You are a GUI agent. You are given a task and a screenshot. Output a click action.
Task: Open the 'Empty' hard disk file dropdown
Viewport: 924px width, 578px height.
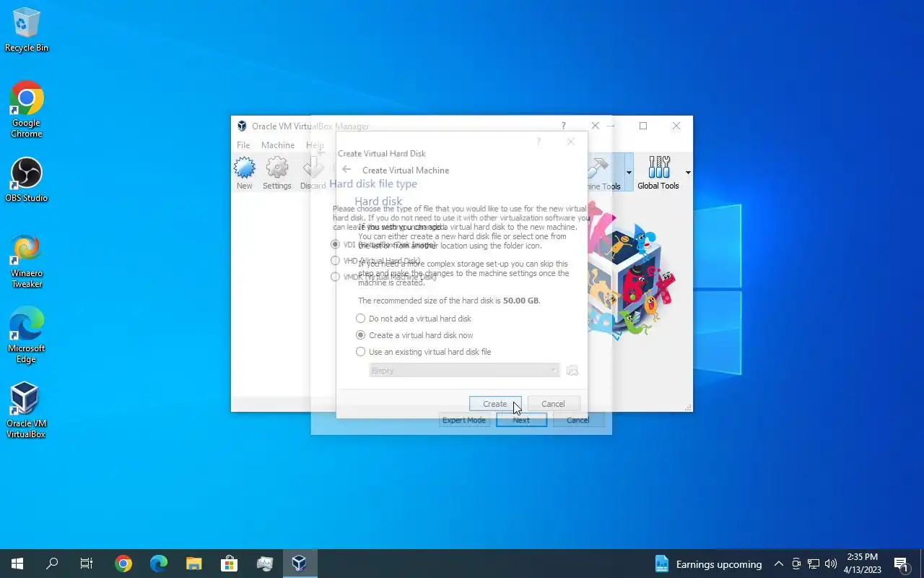click(x=464, y=371)
